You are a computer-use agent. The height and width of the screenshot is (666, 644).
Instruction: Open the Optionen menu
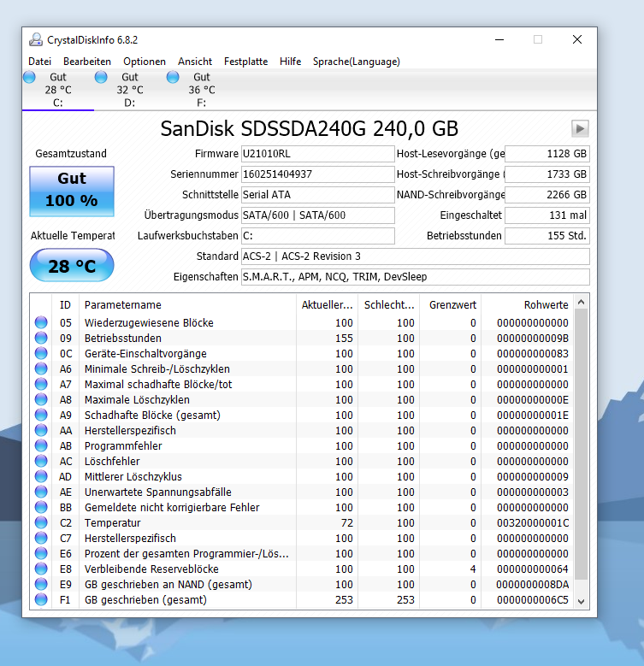click(145, 62)
